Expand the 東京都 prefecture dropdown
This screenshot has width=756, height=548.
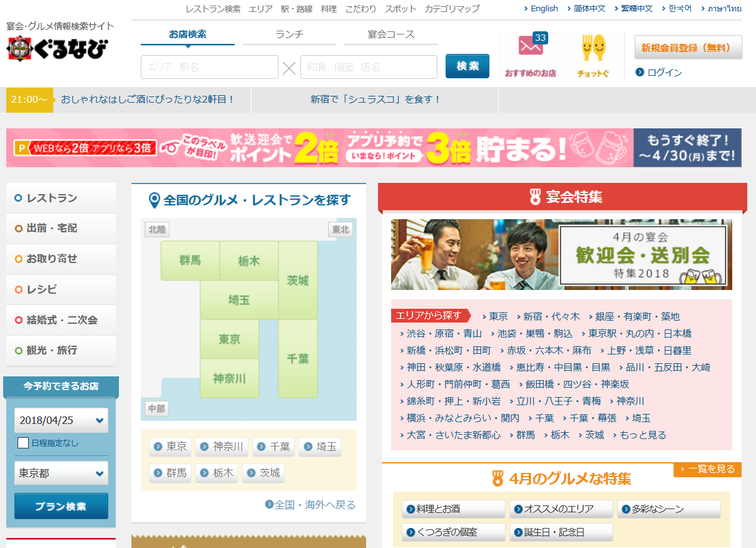coord(61,473)
